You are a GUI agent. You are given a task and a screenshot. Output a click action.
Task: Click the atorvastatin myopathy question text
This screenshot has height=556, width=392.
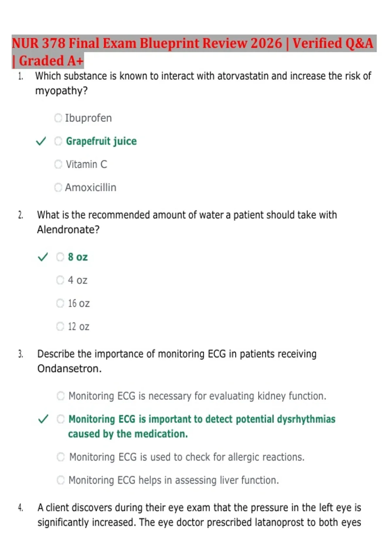(203, 83)
